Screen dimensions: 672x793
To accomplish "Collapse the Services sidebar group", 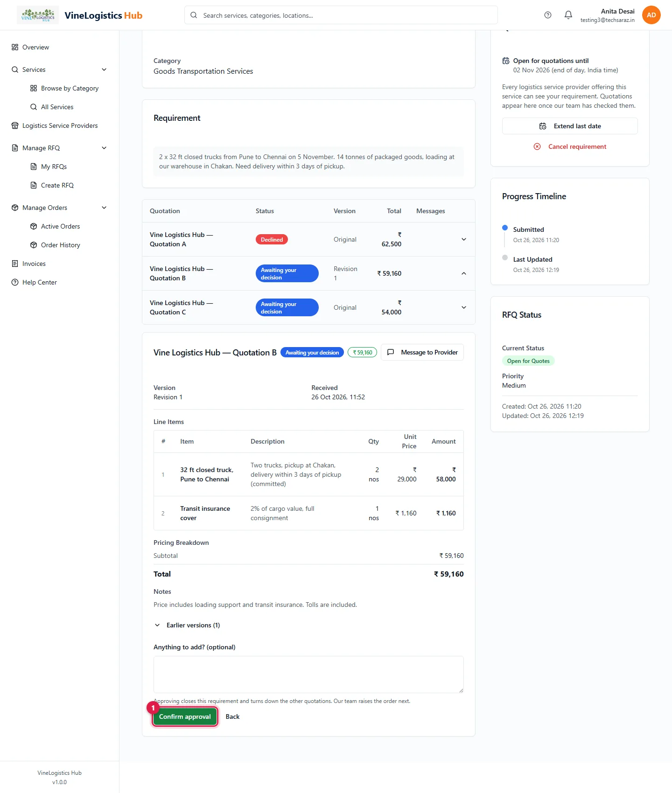I will pos(104,70).
